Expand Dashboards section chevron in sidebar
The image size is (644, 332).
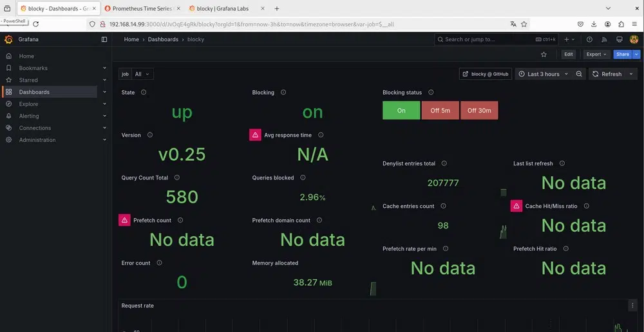[x=104, y=92]
